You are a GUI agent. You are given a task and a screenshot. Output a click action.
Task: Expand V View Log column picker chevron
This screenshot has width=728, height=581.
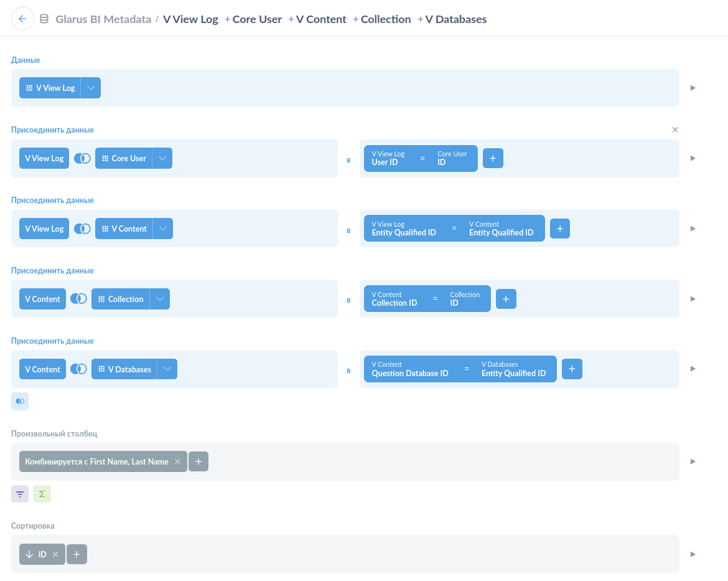[x=91, y=88]
